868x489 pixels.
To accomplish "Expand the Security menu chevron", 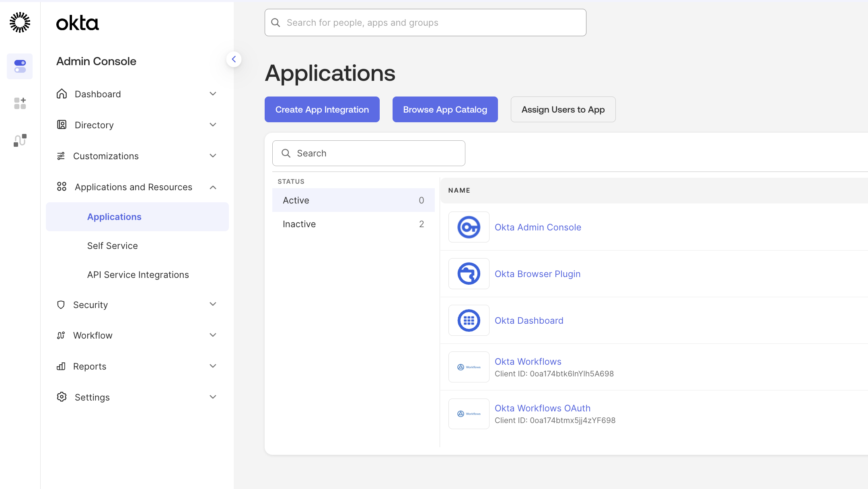I will [213, 304].
